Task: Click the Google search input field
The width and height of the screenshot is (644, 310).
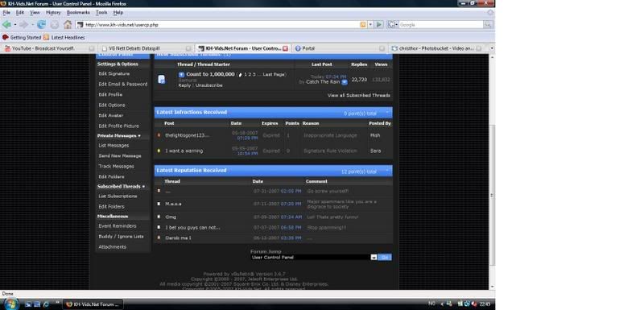Action: (x=440, y=25)
